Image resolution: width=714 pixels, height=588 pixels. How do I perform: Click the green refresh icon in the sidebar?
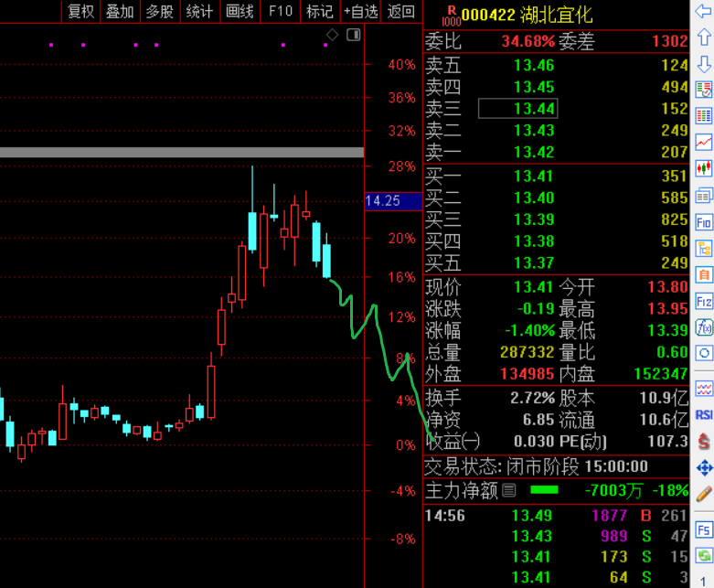coord(704,556)
